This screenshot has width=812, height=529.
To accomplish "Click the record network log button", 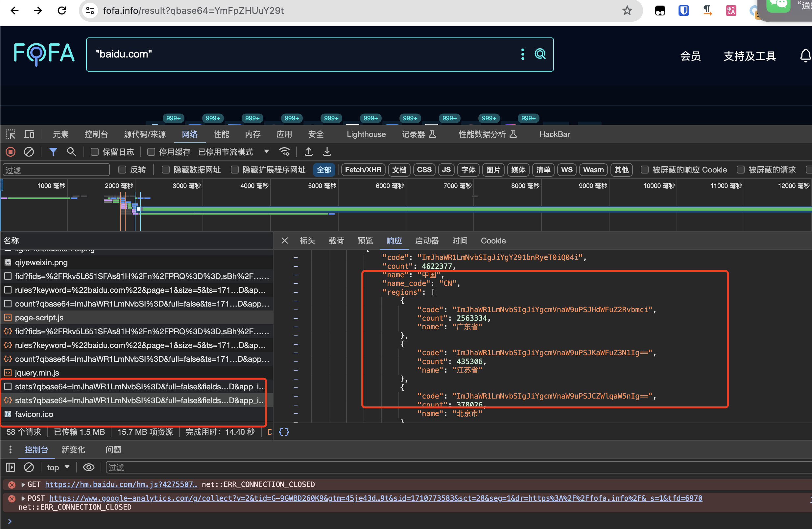I will 11,152.
